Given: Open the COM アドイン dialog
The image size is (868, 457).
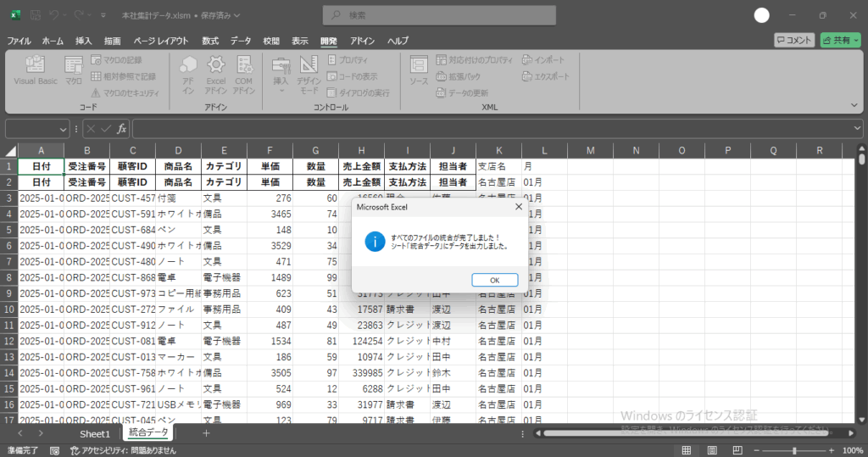Looking at the screenshot, I should pos(244,73).
